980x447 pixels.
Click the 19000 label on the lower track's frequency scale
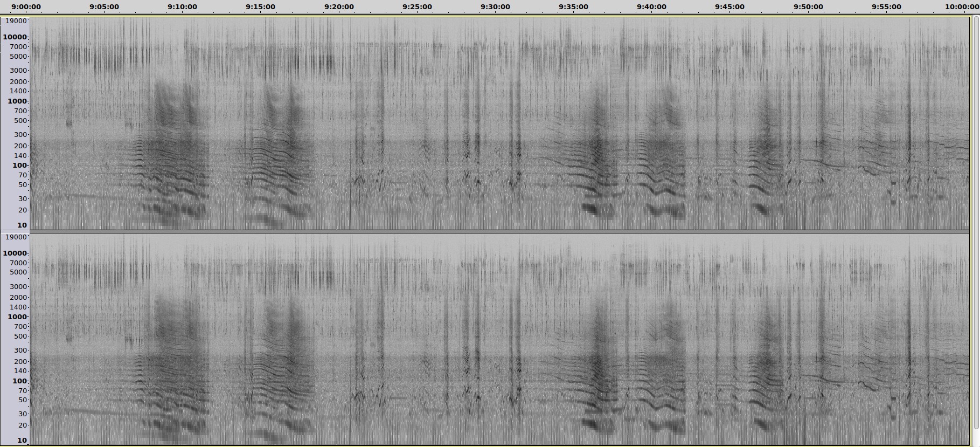(x=16, y=237)
